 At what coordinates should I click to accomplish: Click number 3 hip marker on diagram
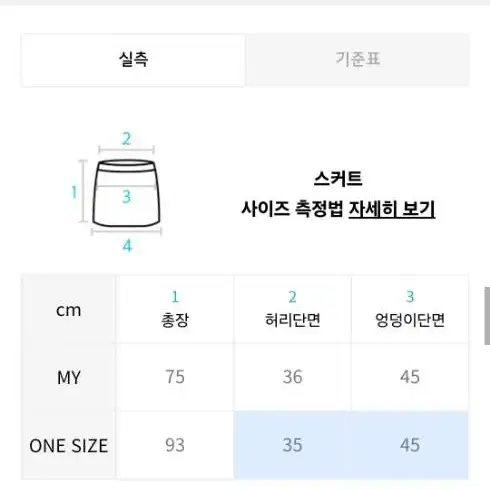click(x=127, y=197)
